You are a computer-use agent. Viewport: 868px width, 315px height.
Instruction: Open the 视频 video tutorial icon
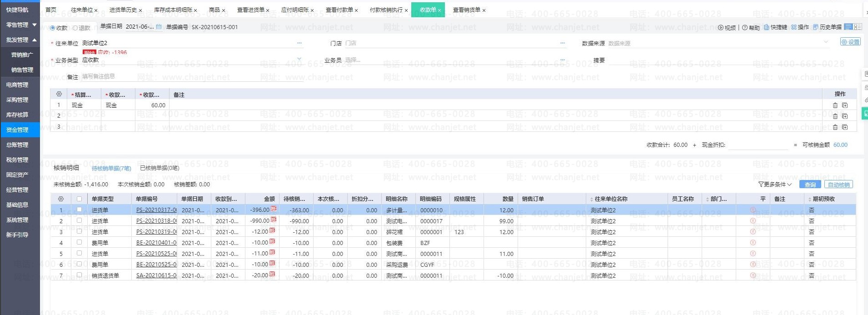pyautogui.click(x=721, y=28)
